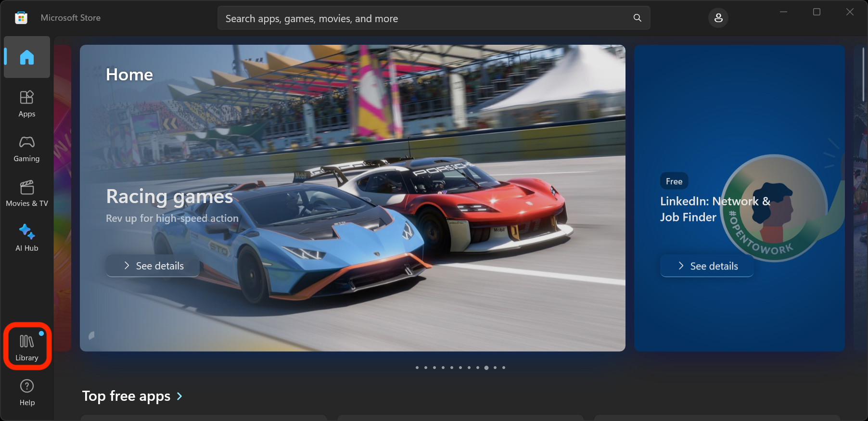
Task: See details for LinkedIn app
Action: [707, 266]
